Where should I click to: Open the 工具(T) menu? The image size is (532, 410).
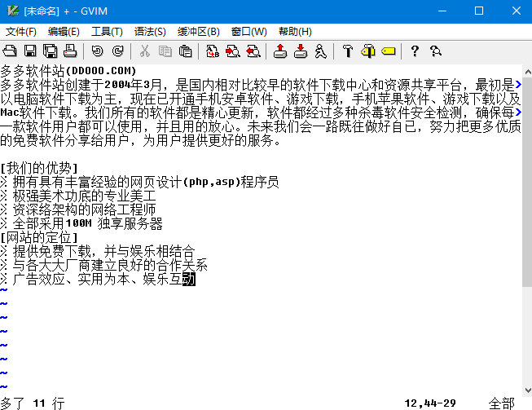tap(107, 32)
